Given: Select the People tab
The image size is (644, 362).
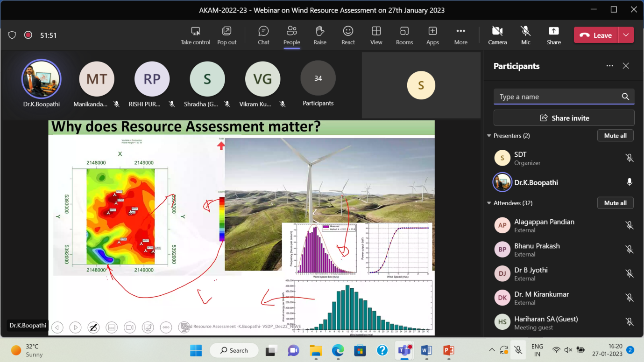Looking at the screenshot, I should tap(291, 35).
